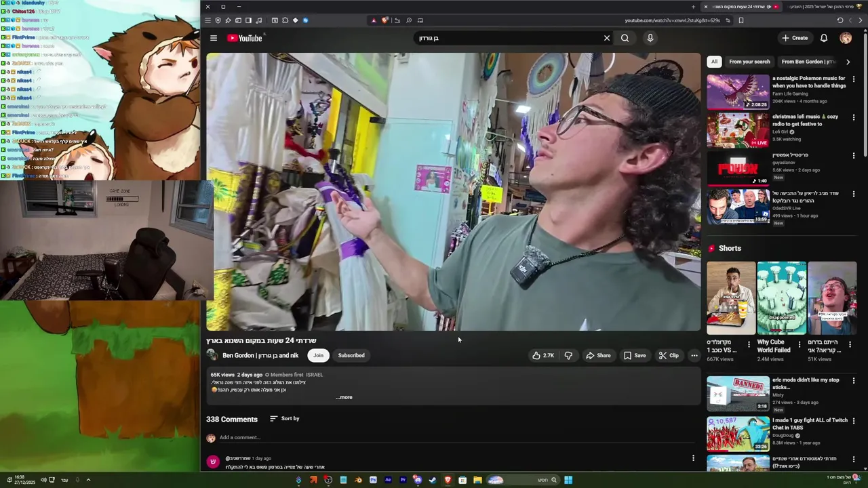
Task: Open the DougDoug TABS Twitch Chat video
Action: pos(738,434)
